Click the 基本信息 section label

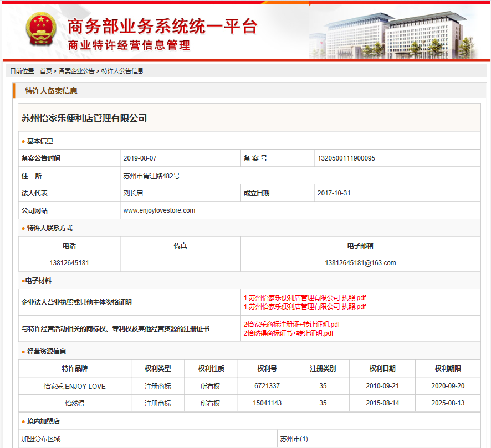point(40,141)
